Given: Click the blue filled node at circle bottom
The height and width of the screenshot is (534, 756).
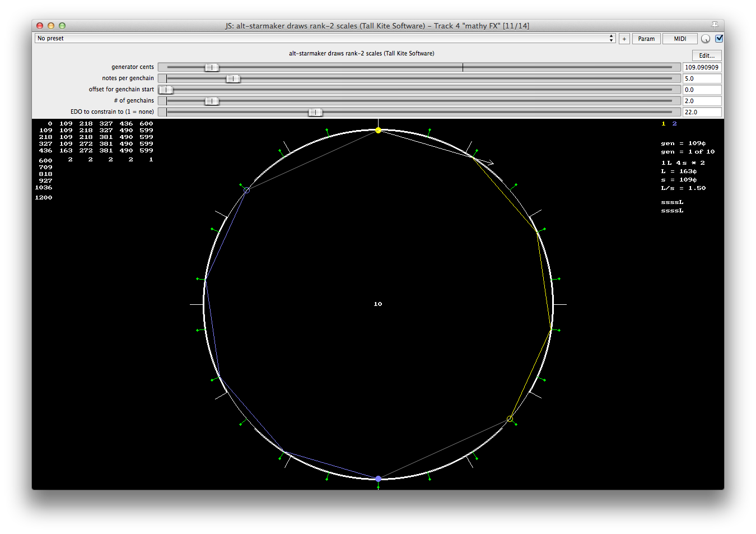Looking at the screenshot, I should point(378,479).
